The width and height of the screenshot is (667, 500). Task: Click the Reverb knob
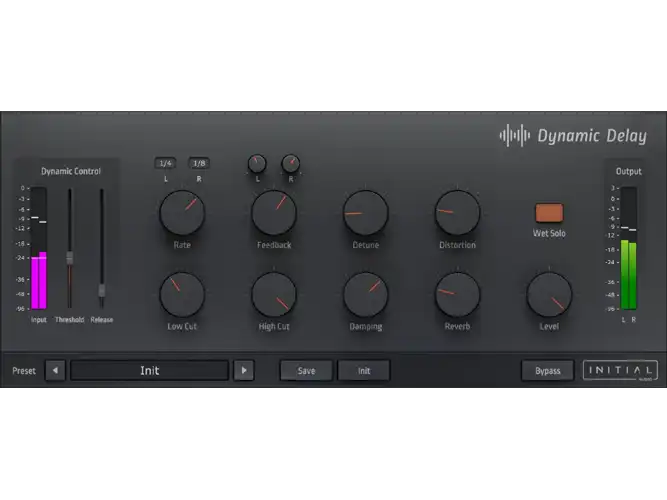point(457,294)
